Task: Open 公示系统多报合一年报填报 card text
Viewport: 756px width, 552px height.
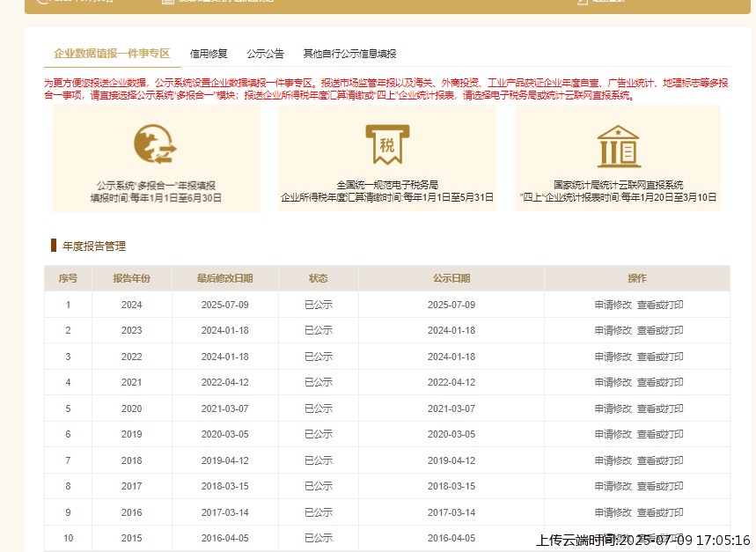Action: pyautogui.click(x=156, y=186)
